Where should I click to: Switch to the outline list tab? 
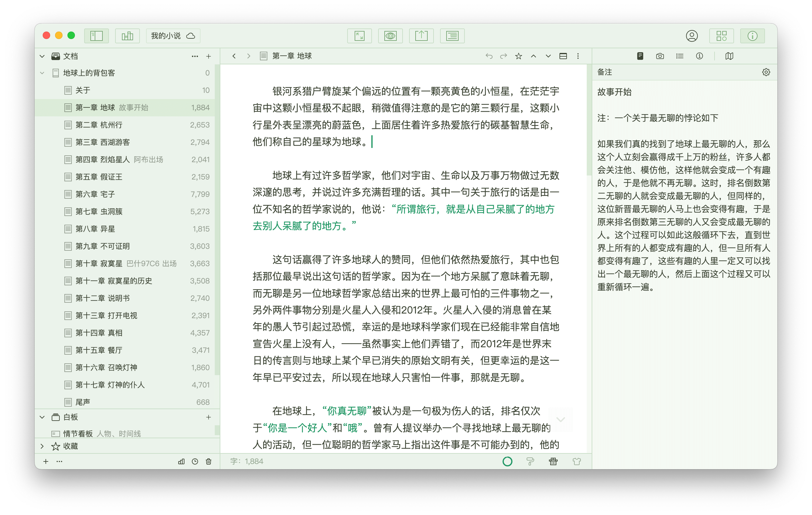coord(680,56)
